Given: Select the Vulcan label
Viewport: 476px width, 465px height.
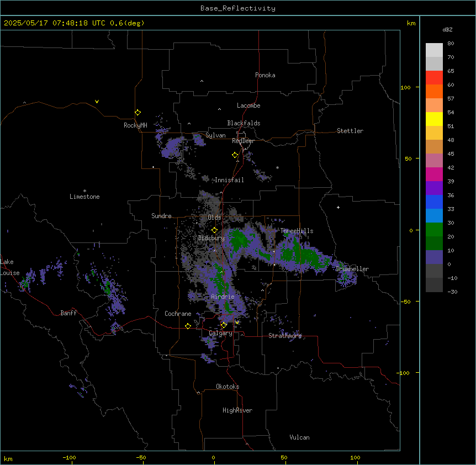Looking at the screenshot, I should click(x=299, y=437).
